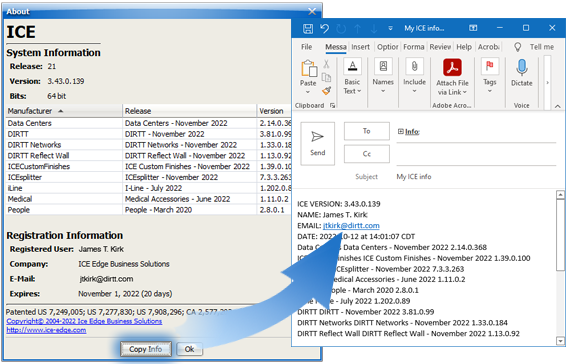Sort by the Version column header

click(x=275, y=111)
